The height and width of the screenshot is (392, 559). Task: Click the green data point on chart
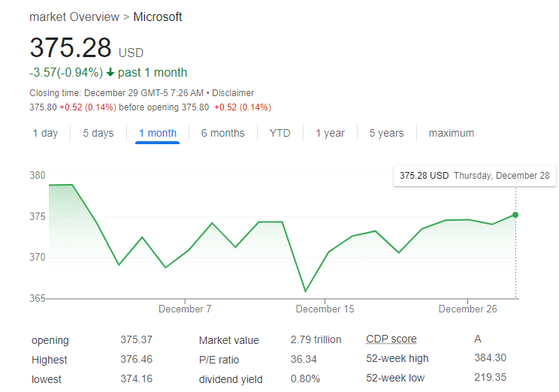click(x=515, y=215)
